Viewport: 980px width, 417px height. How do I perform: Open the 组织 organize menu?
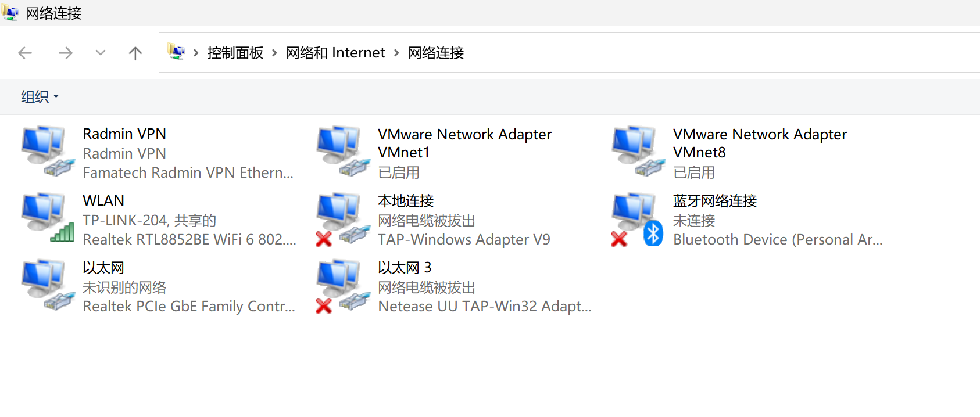(40, 96)
